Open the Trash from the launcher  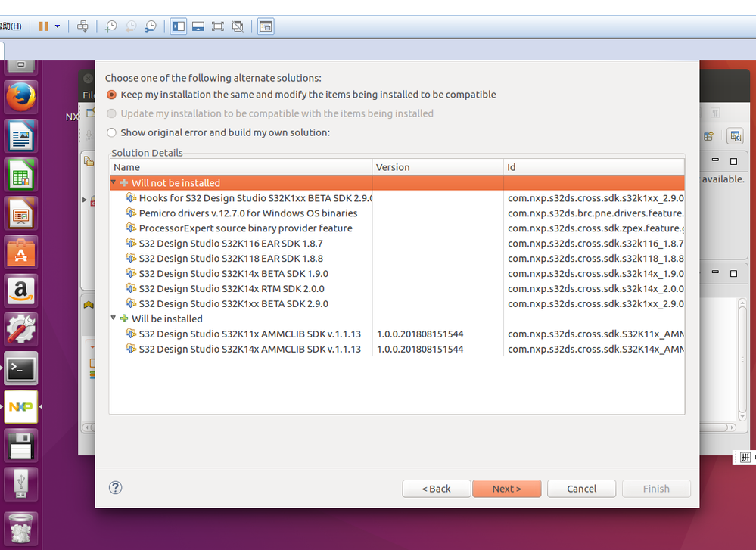20,528
